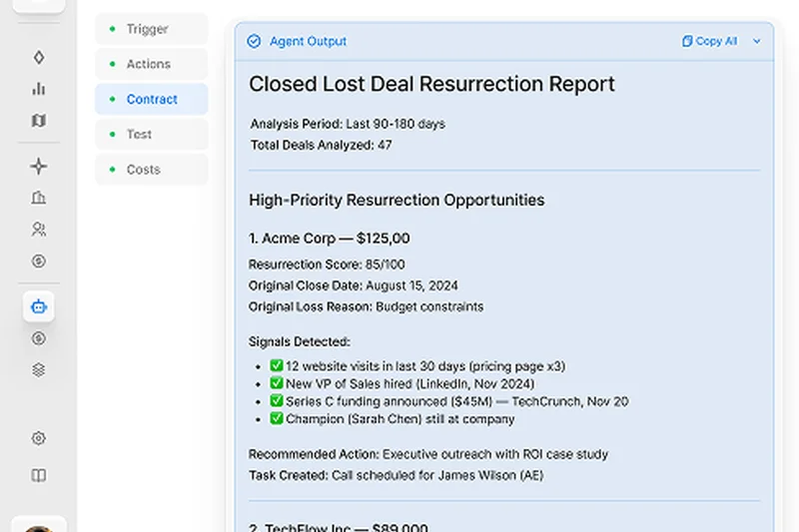Click the user avatar at bottom left
Viewport: 799px width, 532px height.
pos(39,526)
